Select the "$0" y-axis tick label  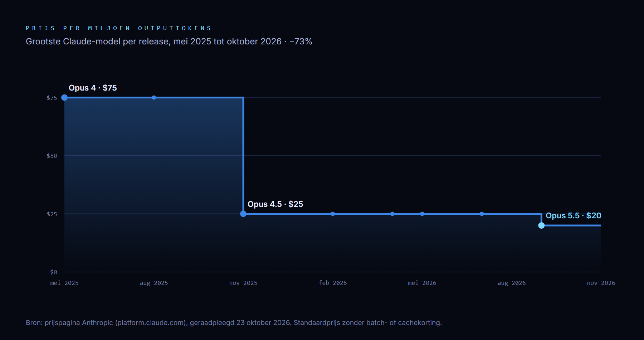point(54,272)
